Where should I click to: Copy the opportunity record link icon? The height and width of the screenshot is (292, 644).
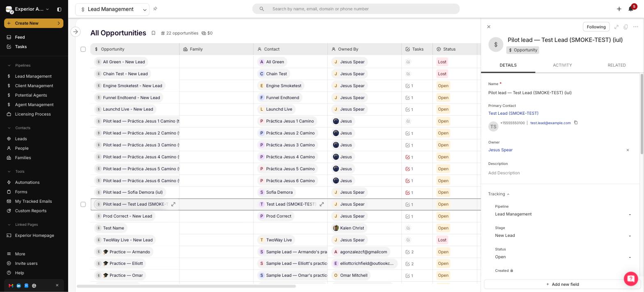pos(626,27)
